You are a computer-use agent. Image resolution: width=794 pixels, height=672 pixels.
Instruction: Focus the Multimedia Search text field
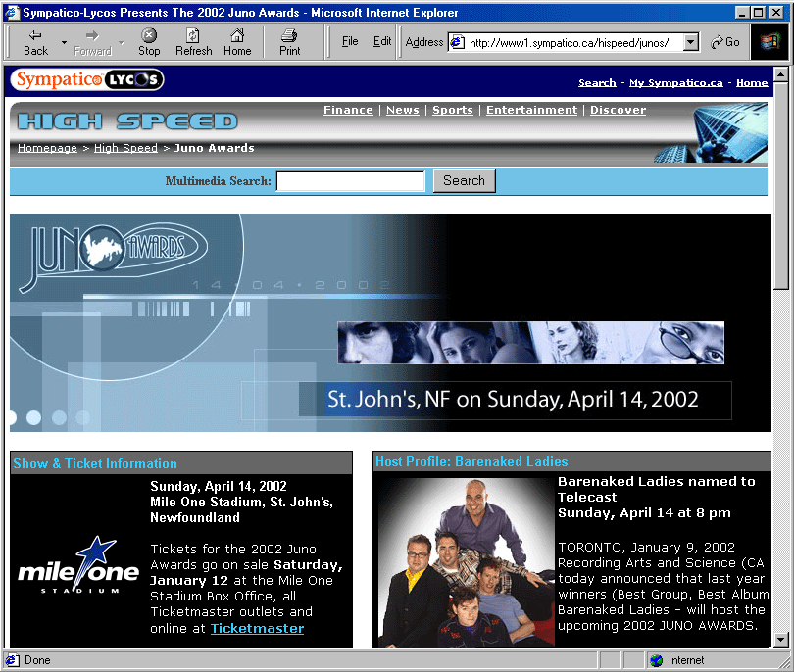tap(350, 181)
